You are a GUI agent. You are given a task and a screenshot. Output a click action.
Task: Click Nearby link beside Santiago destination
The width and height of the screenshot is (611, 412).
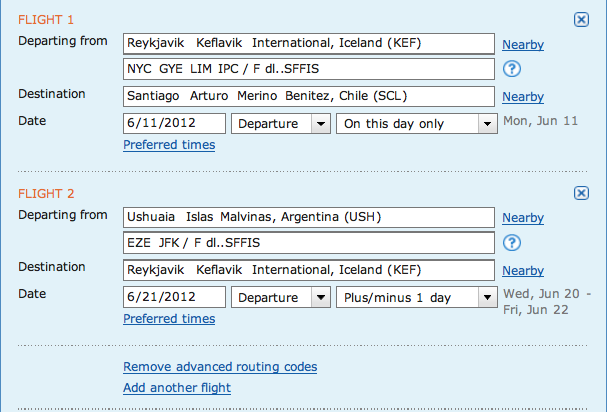pos(523,97)
